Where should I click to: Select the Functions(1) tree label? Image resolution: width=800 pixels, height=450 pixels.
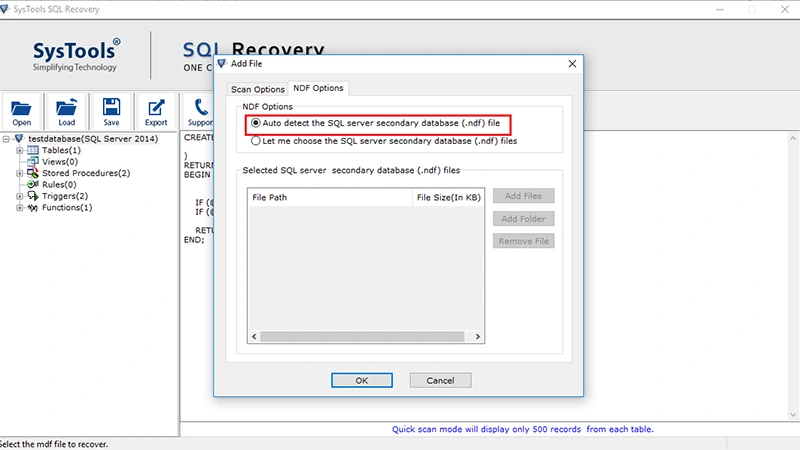point(67,208)
